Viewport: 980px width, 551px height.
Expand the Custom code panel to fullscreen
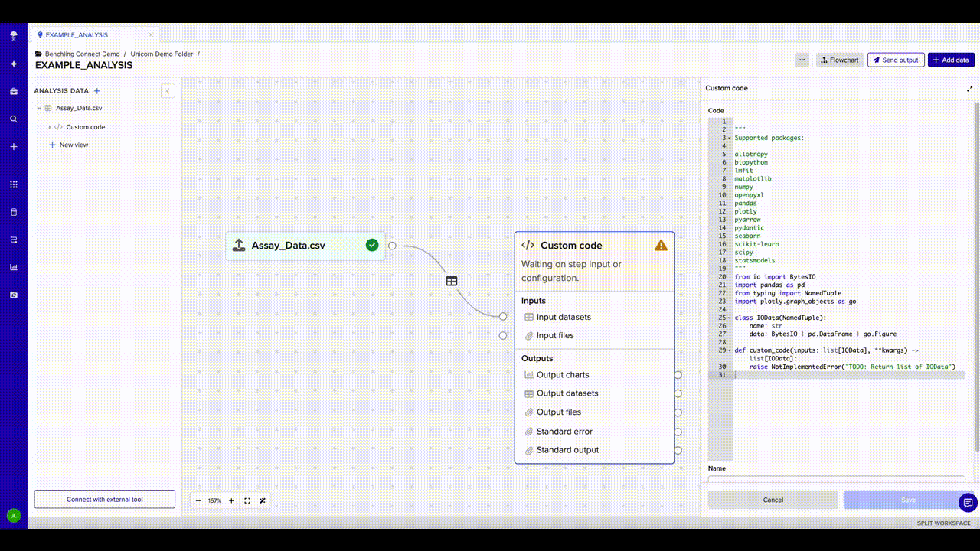[x=970, y=89]
